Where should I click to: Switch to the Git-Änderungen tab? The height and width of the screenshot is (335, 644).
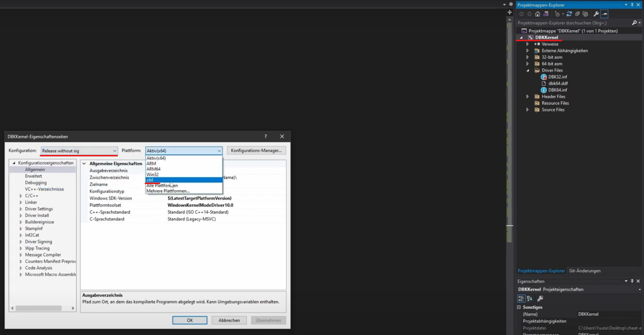point(585,271)
